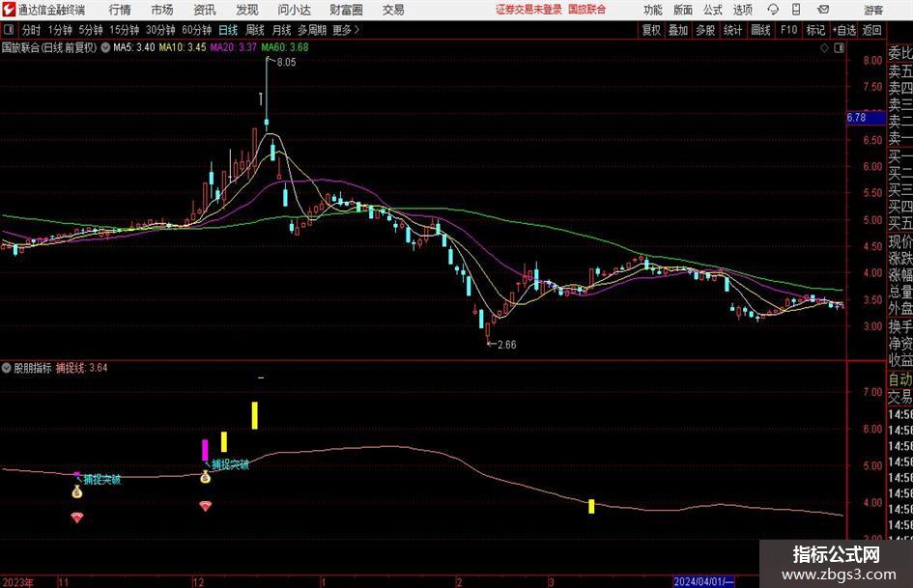This screenshot has height=588, width=913.
Task: Switch to 分时 chart period
Action: point(32,30)
